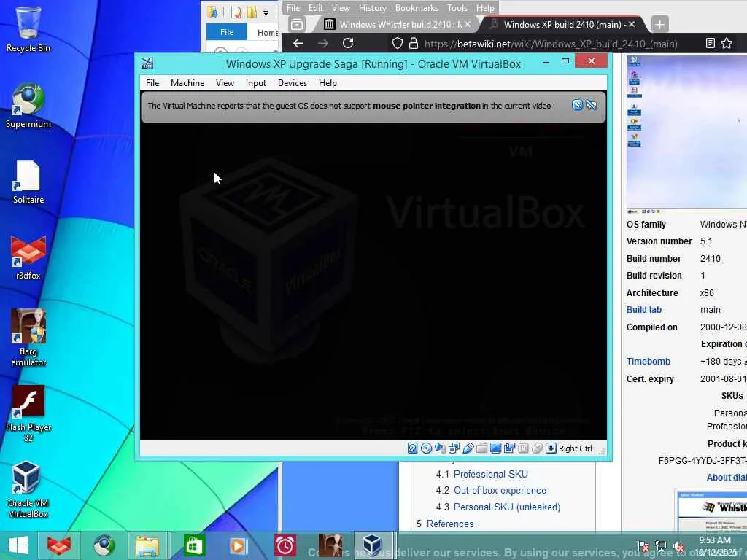This screenshot has height=560, width=747.
Task: Click the audio indicator in VirtualBox status bar
Action: 440,448
